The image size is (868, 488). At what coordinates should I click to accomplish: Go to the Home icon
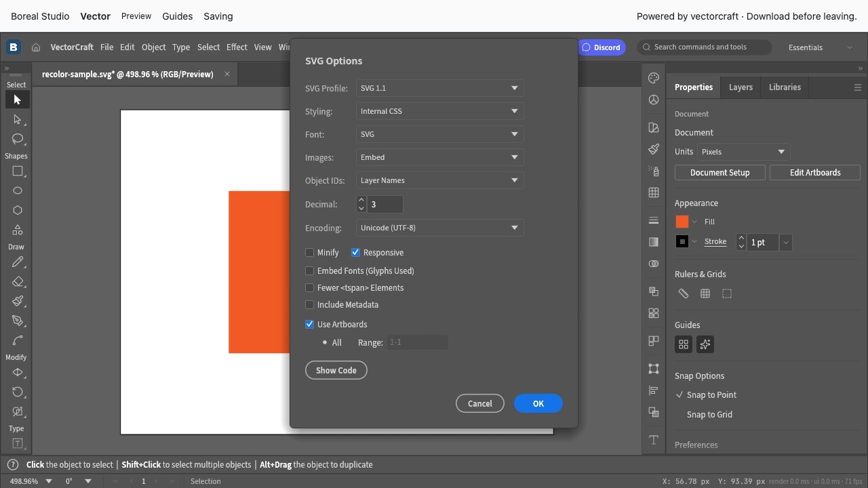[x=36, y=47]
